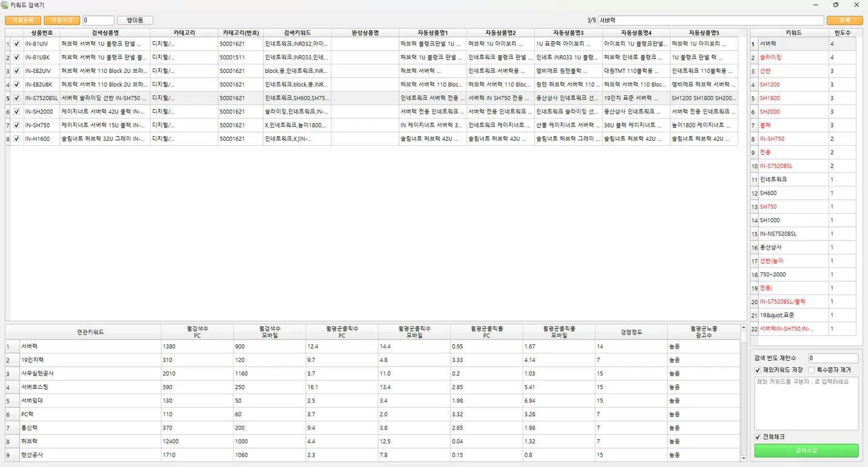Click the 자동상품명5 column header
The width and height of the screenshot is (868, 467).
pos(704,33)
